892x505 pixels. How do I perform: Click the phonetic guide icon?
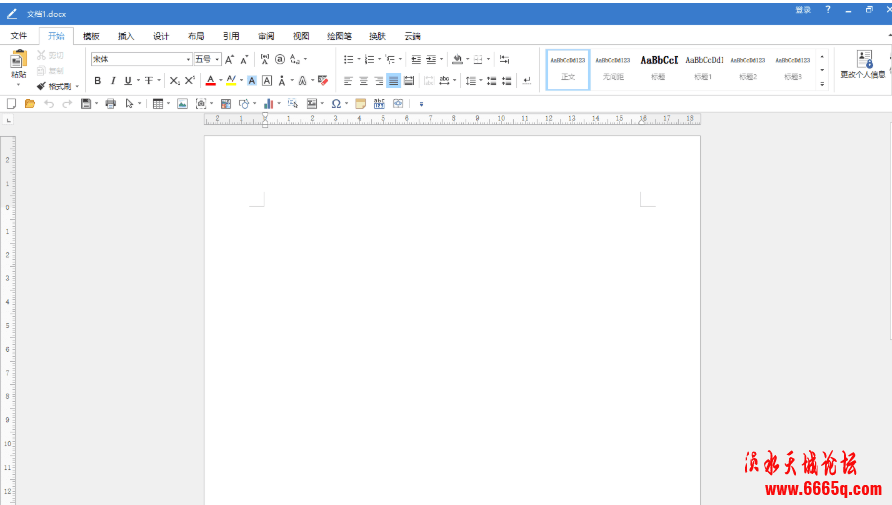click(265, 59)
